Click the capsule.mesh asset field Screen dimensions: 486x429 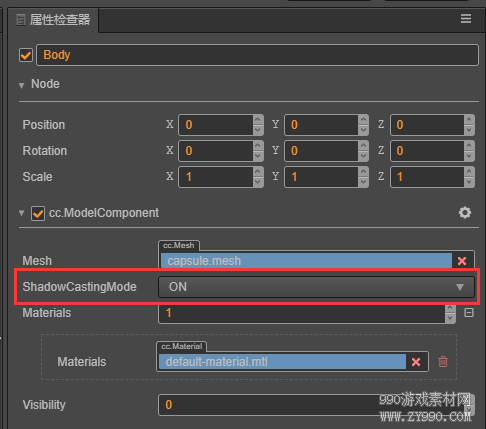306,261
